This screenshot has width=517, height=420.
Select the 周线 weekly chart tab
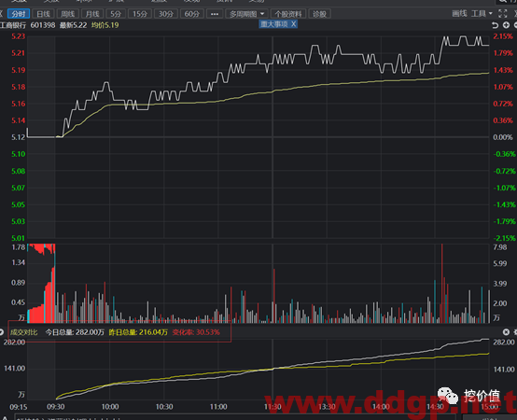click(67, 14)
